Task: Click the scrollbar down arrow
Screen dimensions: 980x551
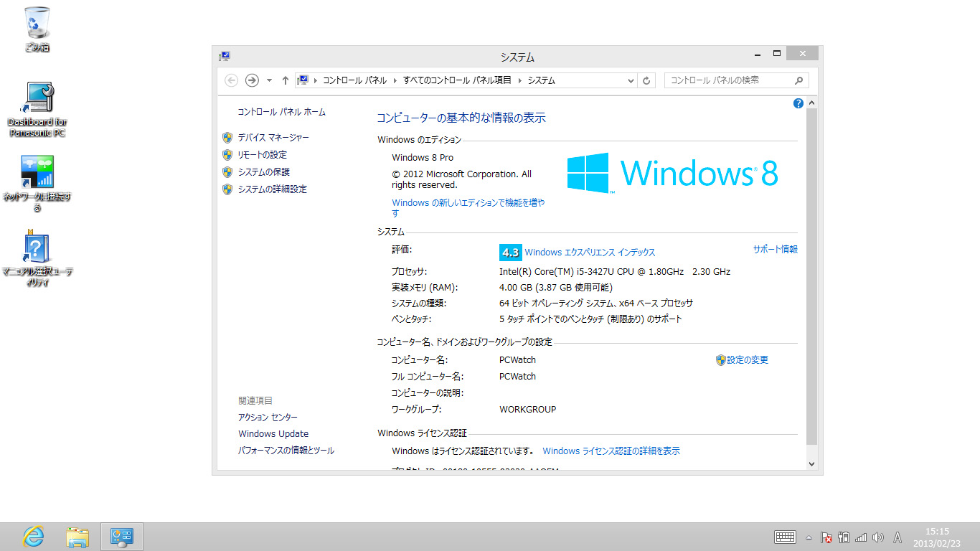Action: (812, 464)
